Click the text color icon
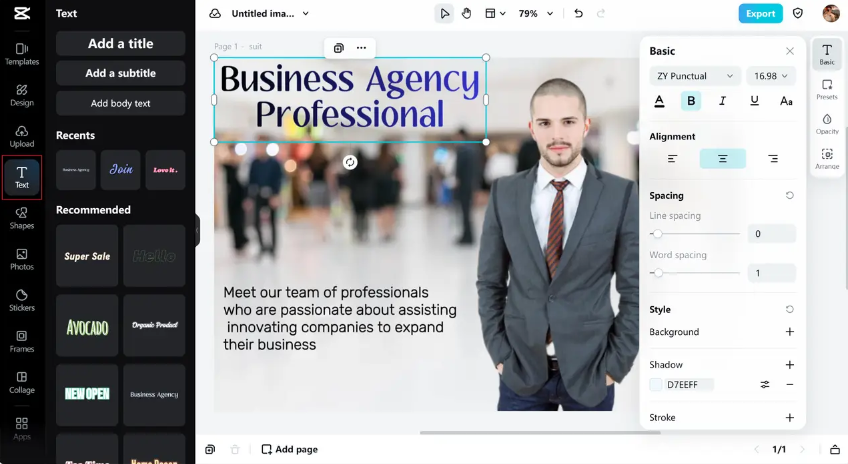 (x=659, y=101)
